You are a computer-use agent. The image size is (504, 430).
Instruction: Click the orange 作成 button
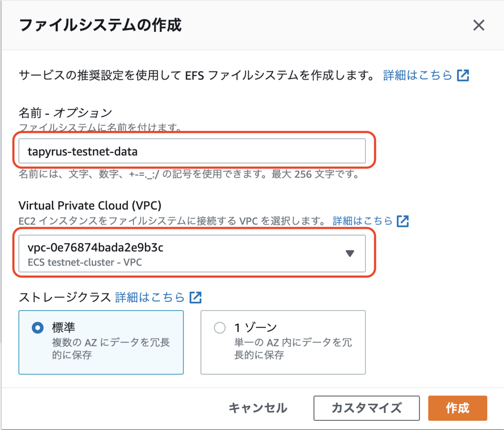[457, 408]
